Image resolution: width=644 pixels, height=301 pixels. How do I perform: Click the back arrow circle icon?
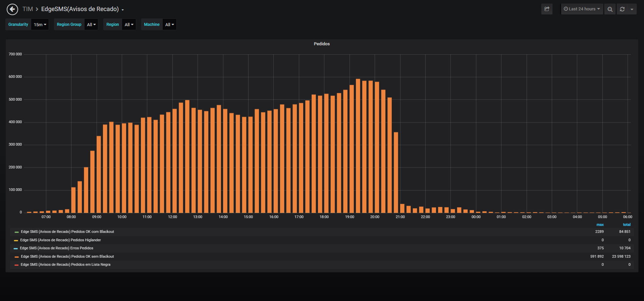(12, 9)
